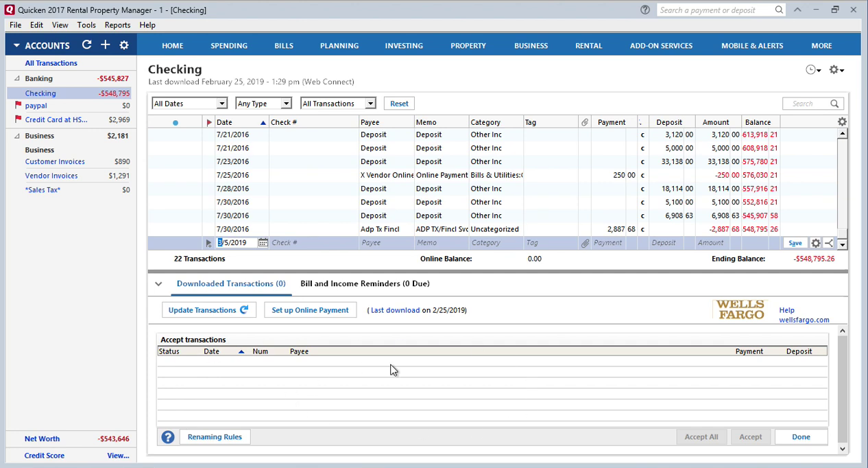Click the up arrow in title bar
The width and height of the screenshot is (868, 468).
point(797,10)
